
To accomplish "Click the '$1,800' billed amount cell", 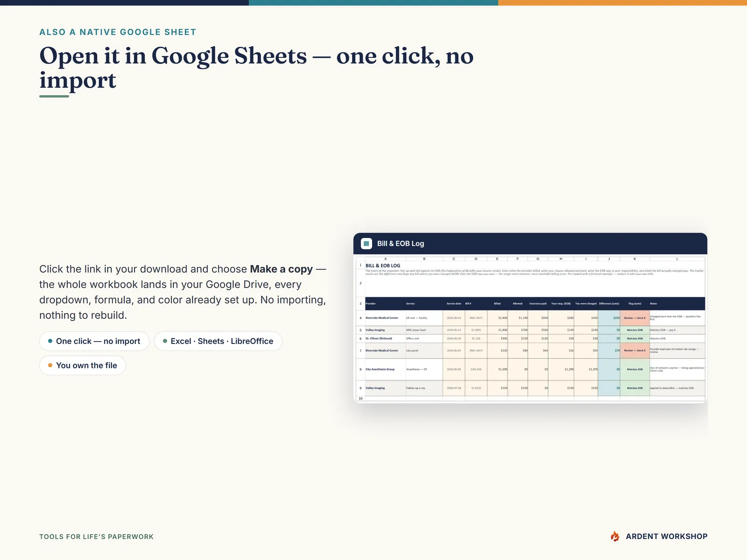I will click(x=498, y=330).
